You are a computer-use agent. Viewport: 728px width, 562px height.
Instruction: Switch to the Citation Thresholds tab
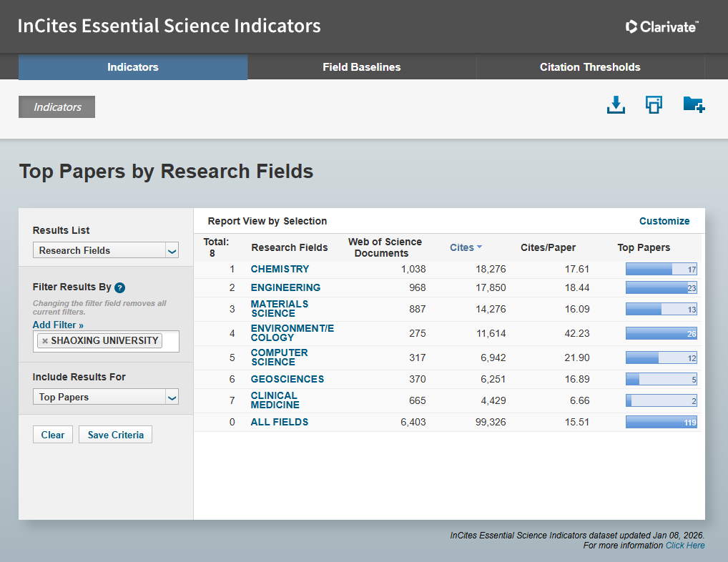[590, 67]
